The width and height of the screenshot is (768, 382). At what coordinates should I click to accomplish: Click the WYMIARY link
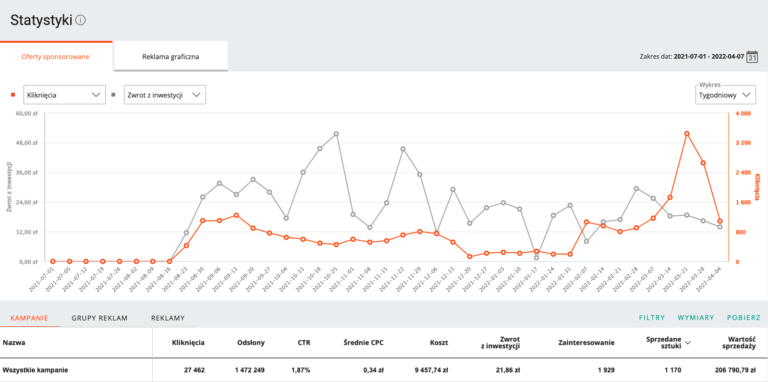pyautogui.click(x=696, y=318)
